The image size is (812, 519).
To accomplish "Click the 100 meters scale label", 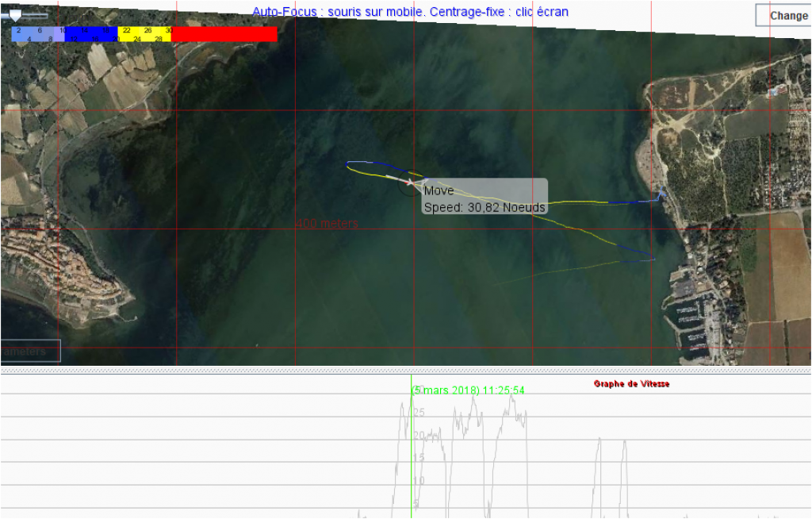I will coord(327,224).
